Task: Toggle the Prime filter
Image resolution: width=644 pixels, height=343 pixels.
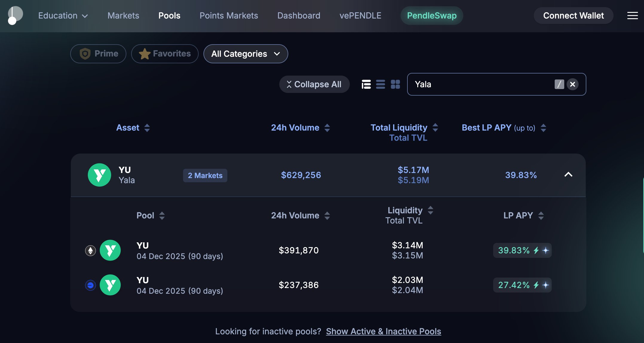Action: [x=98, y=54]
